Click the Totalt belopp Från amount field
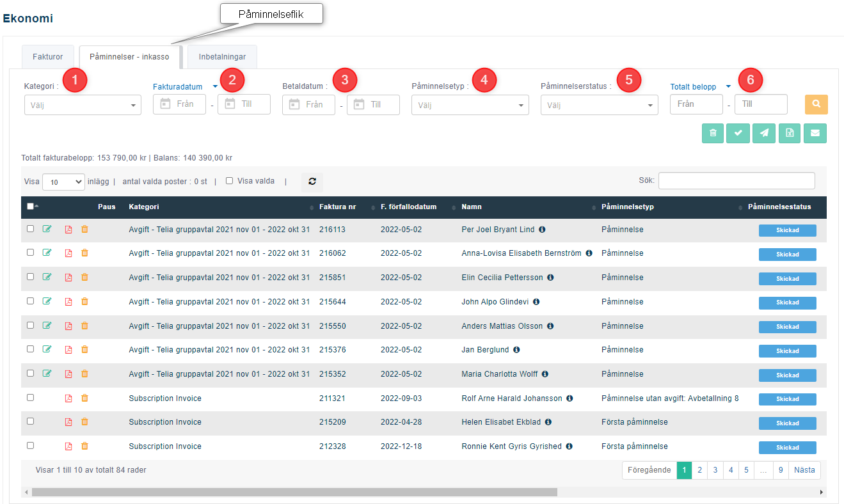 (x=697, y=104)
